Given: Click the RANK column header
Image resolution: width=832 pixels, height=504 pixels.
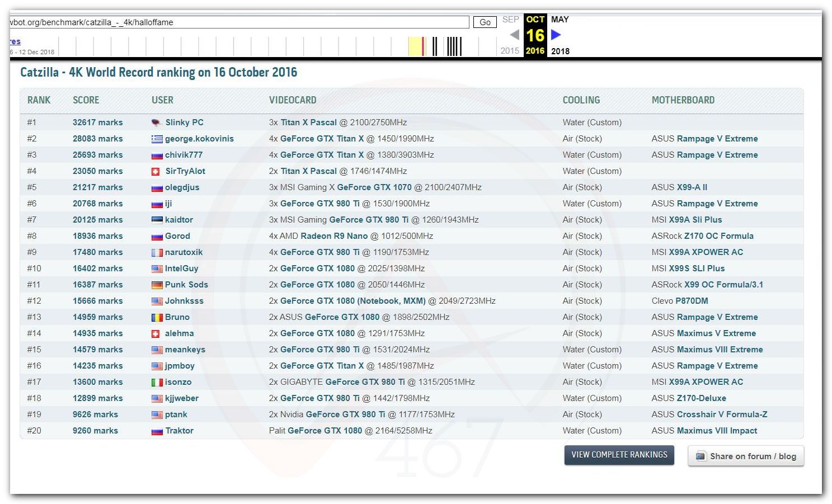Looking at the screenshot, I should point(39,100).
